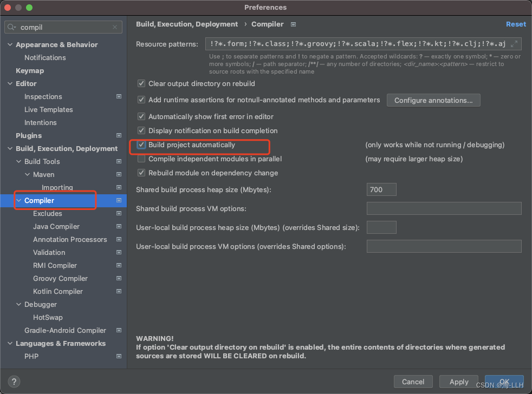Click the project-level icon beside the RMI Compiler row
The width and height of the screenshot is (532, 394).
[x=119, y=266]
